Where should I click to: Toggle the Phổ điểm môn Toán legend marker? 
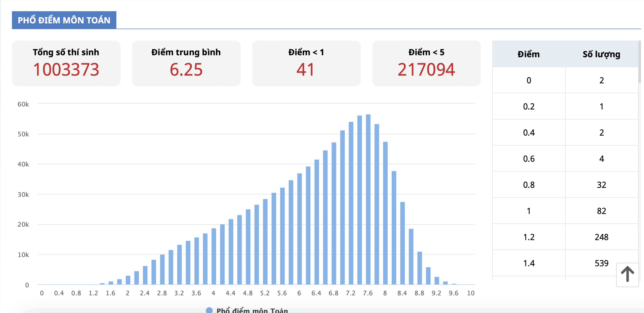(209, 310)
